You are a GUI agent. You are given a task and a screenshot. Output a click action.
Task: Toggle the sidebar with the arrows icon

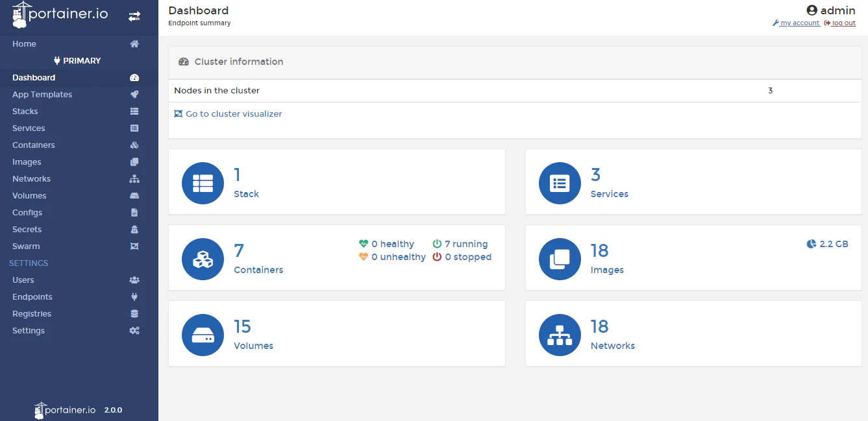(134, 16)
